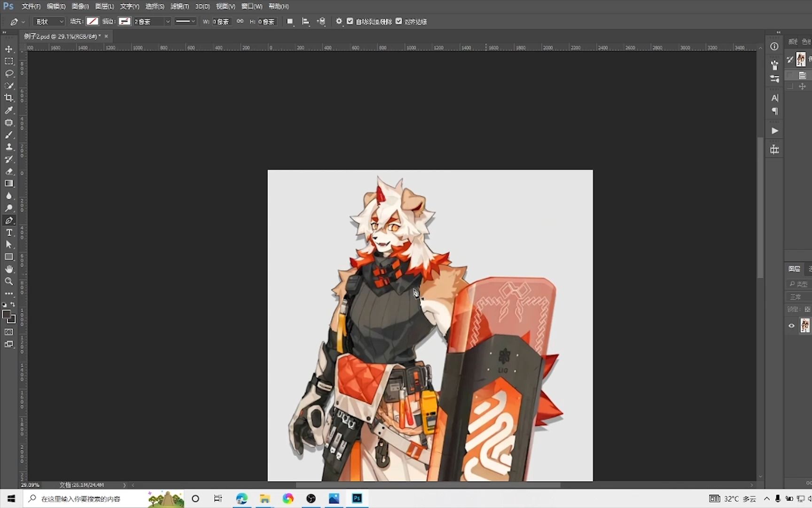Select the Dodge tool
Image resolution: width=812 pixels, height=508 pixels.
(9, 208)
